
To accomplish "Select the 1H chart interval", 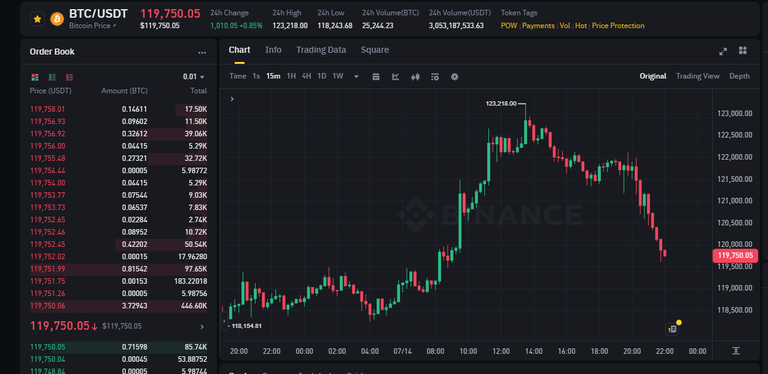I will pos(291,76).
